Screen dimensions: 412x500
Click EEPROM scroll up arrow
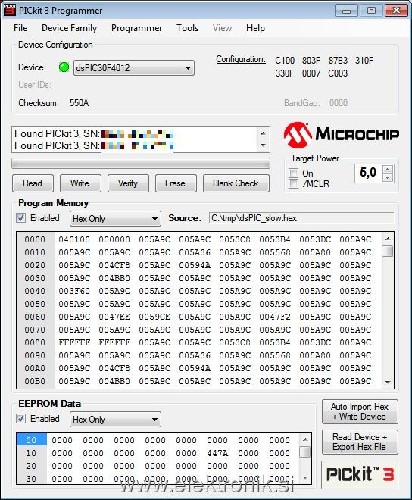click(x=305, y=440)
